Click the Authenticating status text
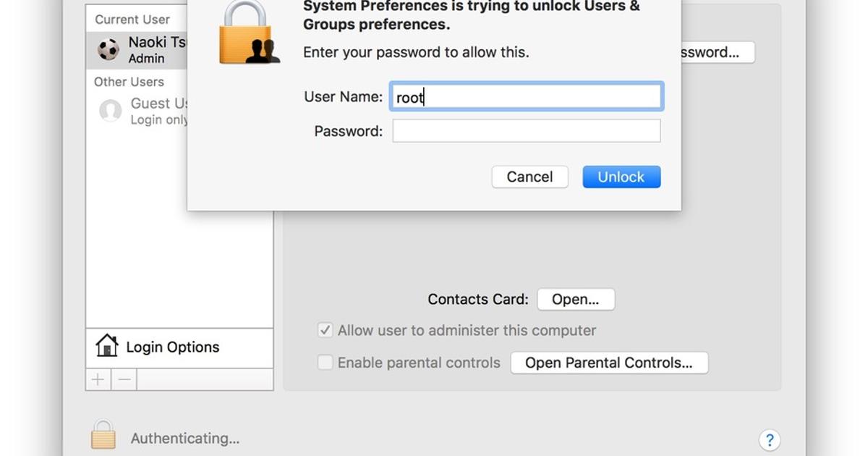Screen dimensions: 868x456 click(x=185, y=439)
